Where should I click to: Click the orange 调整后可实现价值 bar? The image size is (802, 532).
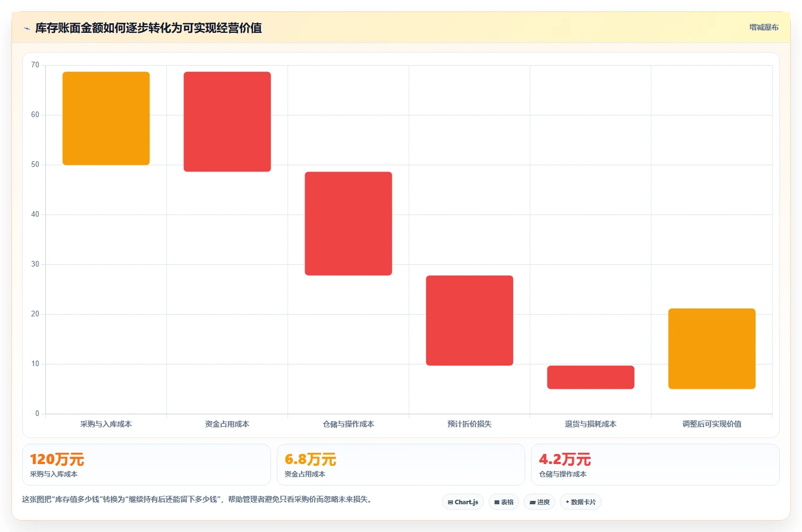(x=711, y=349)
